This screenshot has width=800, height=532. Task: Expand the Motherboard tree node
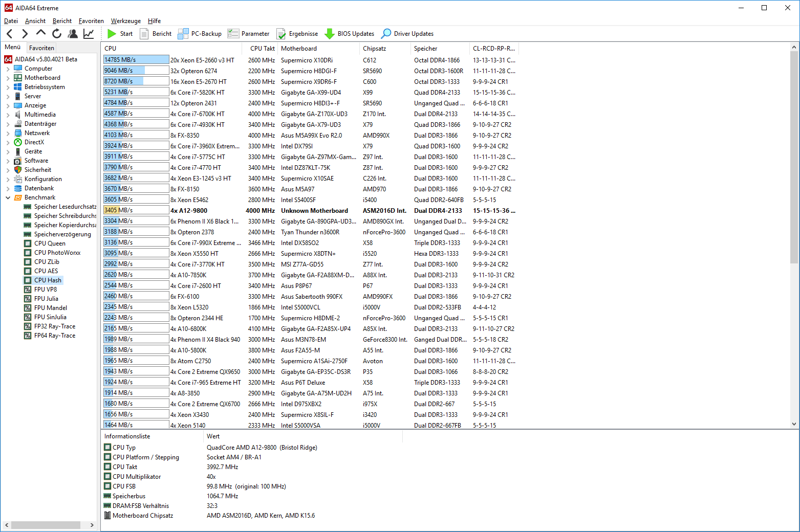point(8,78)
